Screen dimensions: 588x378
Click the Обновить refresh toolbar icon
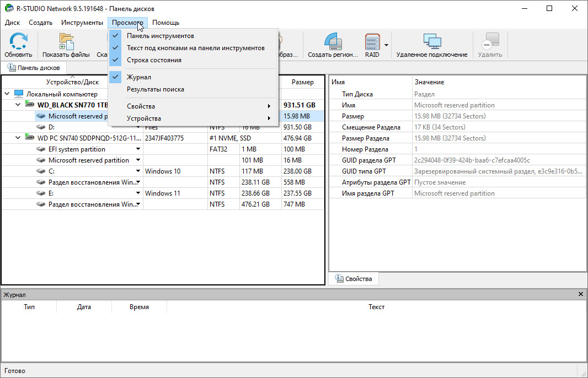(x=18, y=42)
